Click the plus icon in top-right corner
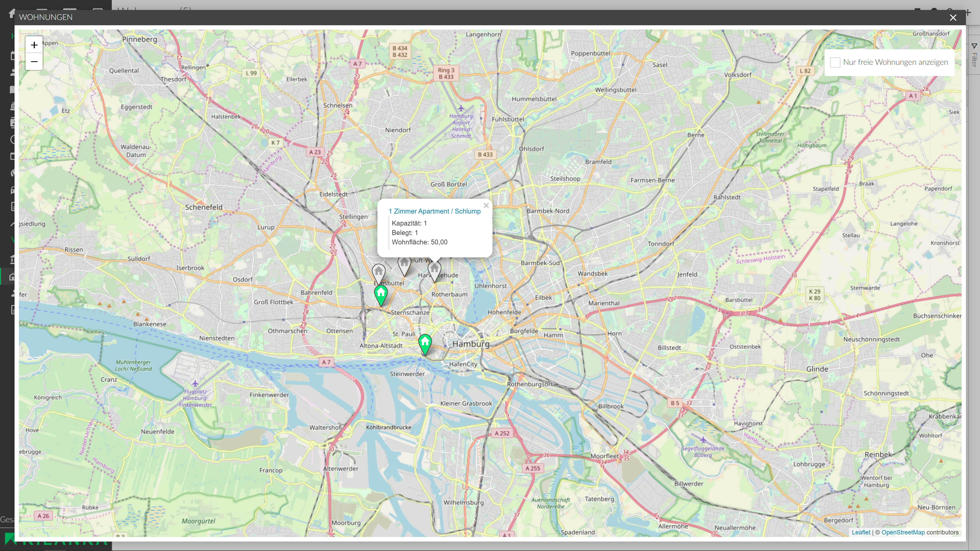The width and height of the screenshot is (980, 551). tap(968, 13)
